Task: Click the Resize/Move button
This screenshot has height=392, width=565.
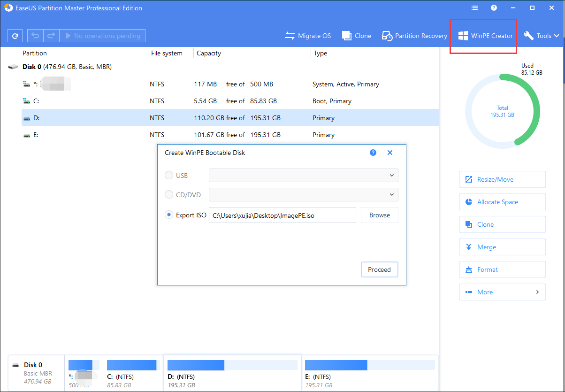Action: [503, 179]
